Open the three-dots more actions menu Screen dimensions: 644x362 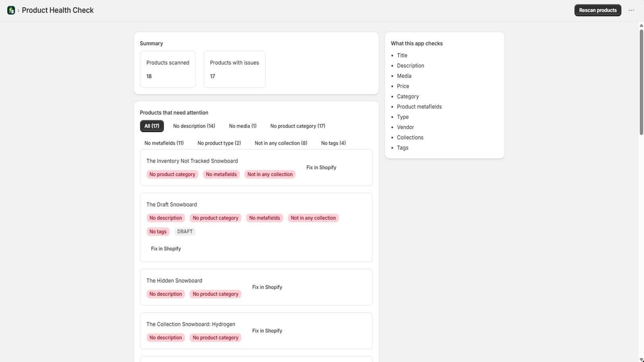click(x=631, y=10)
